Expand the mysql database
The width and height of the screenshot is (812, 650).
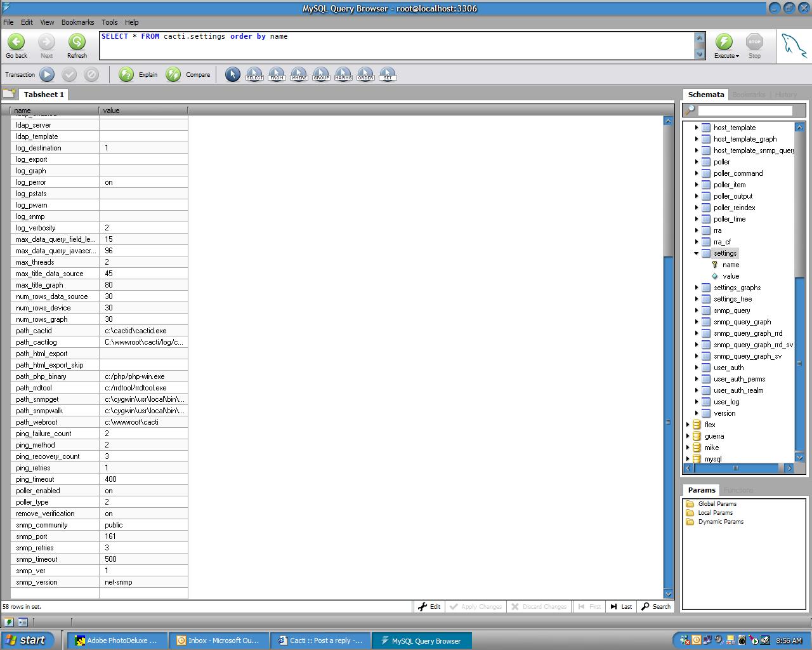688,458
